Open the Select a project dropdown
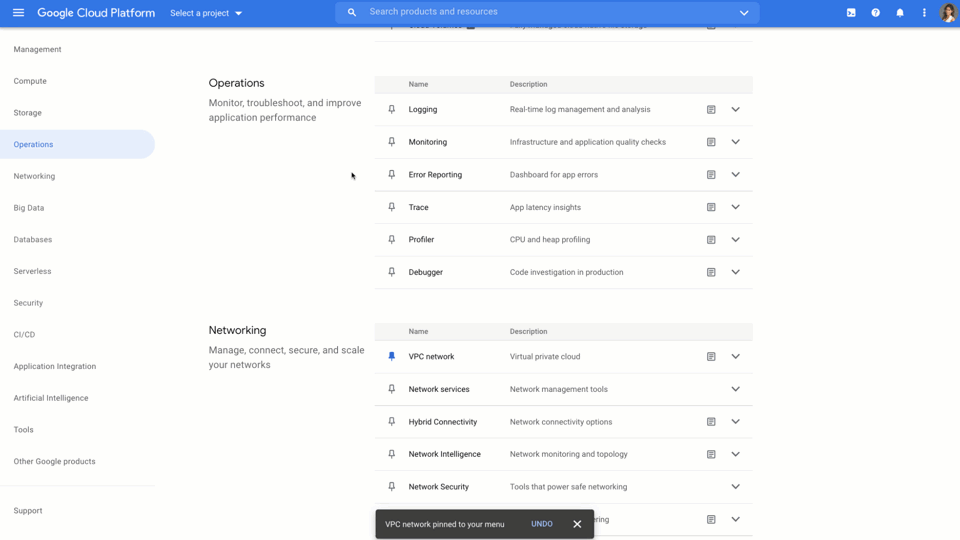This screenshot has width=960, height=540. pos(206,13)
